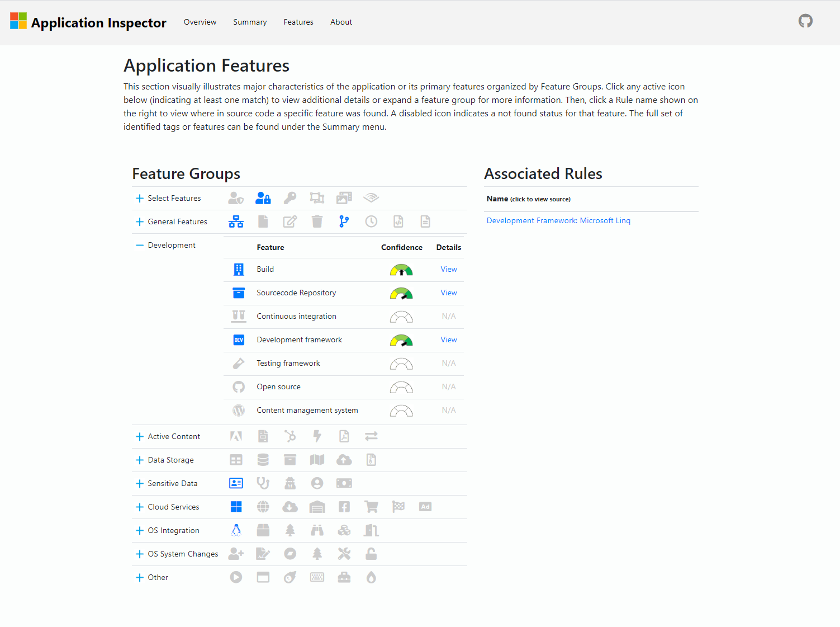Click the blue user-lock icon in Select Features

pos(263,198)
